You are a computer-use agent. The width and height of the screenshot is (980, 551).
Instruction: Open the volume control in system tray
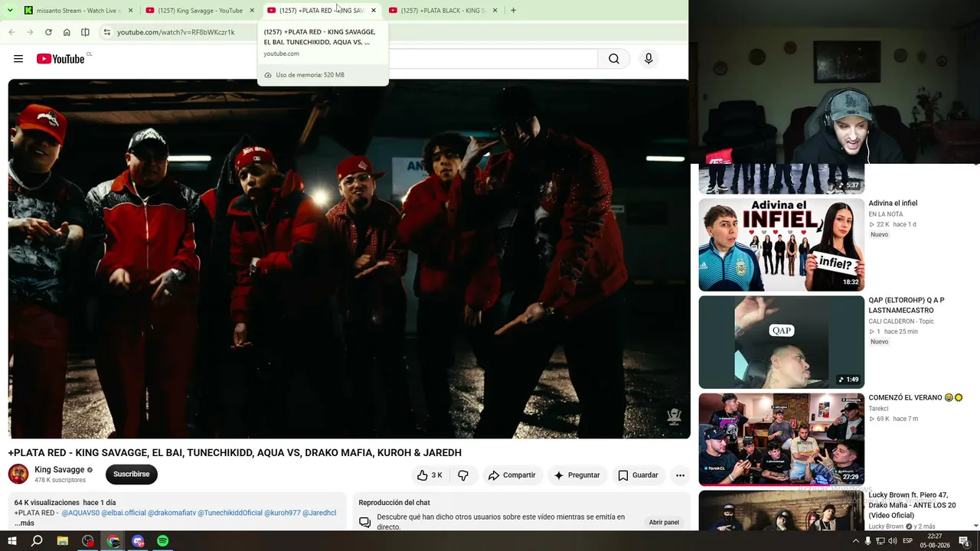[893, 541]
